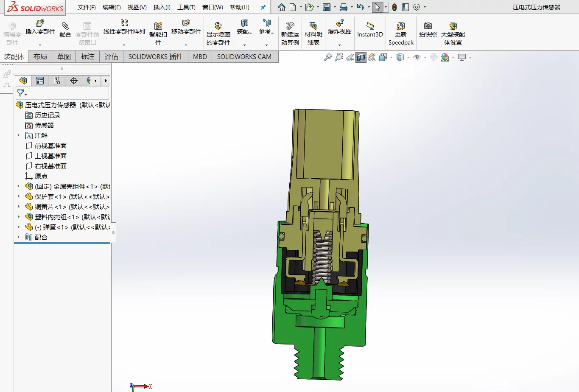Image resolution: width=579 pixels, height=392 pixels.
Task: Start Linear Component Pattern (线性零部件阵列)
Action: pyautogui.click(x=124, y=27)
